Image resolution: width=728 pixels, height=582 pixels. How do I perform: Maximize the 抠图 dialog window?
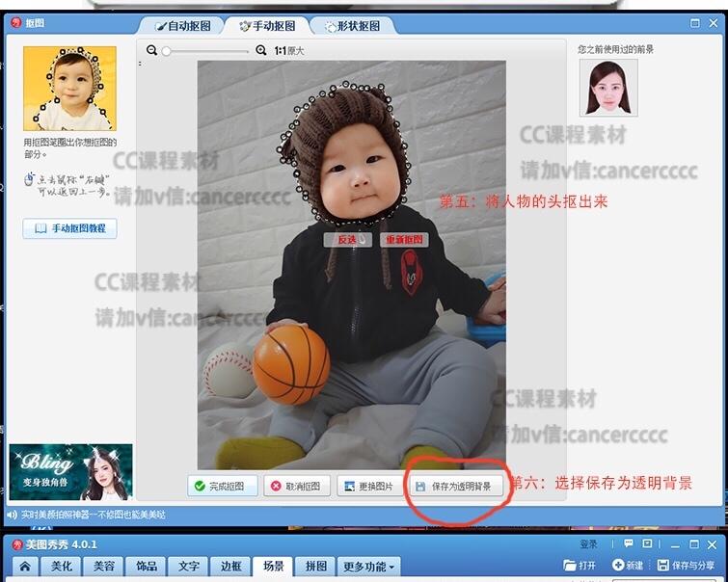pyautogui.click(x=694, y=23)
